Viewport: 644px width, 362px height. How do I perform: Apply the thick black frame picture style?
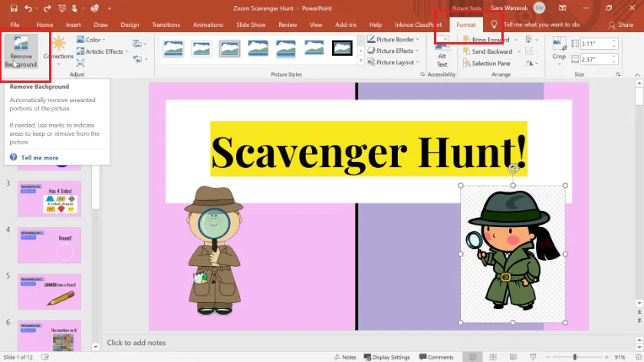342,48
